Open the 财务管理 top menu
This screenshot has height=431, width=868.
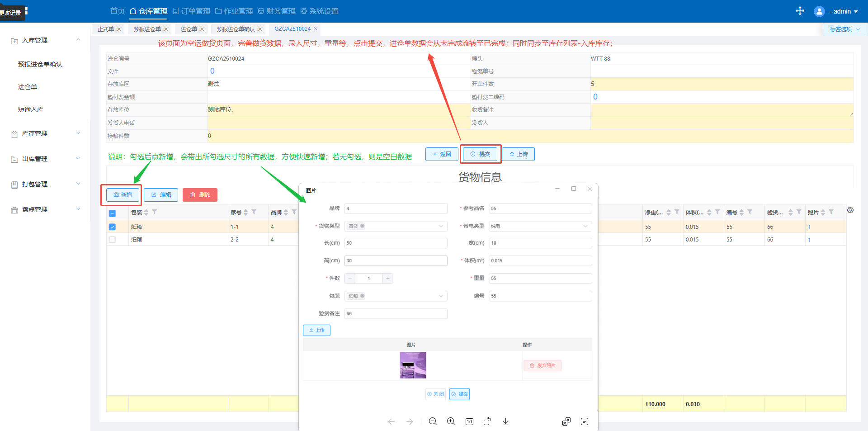click(x=277, y=11)
